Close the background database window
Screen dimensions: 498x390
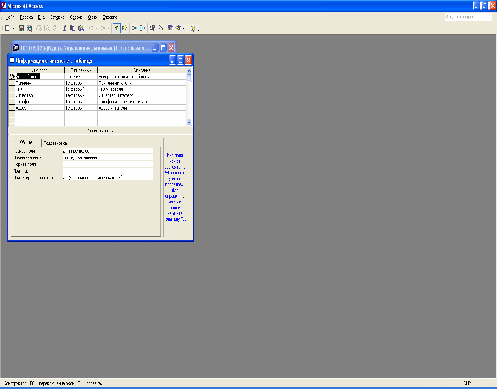[171, 48]
